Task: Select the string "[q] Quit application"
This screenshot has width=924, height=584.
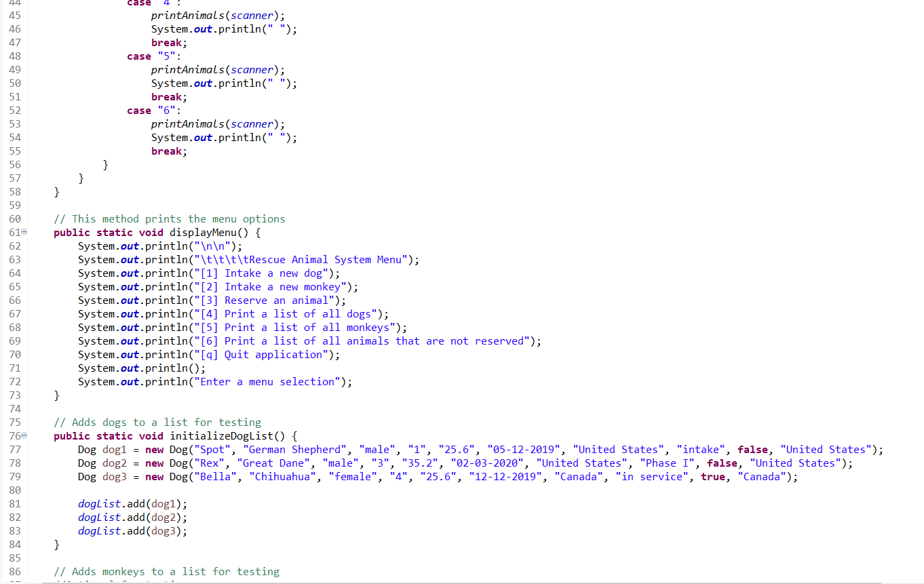Action: click(269, 354)
